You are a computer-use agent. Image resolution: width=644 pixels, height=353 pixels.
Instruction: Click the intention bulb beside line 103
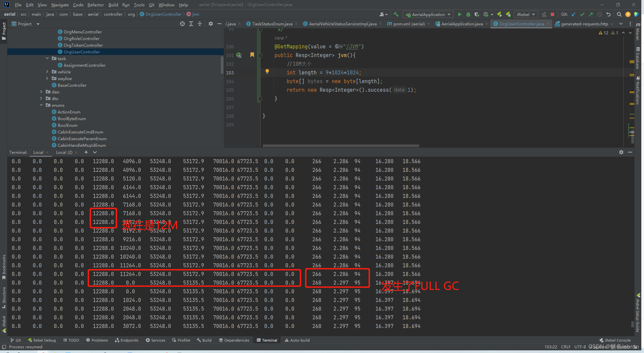pyautogui.click(x=267, y=71)
